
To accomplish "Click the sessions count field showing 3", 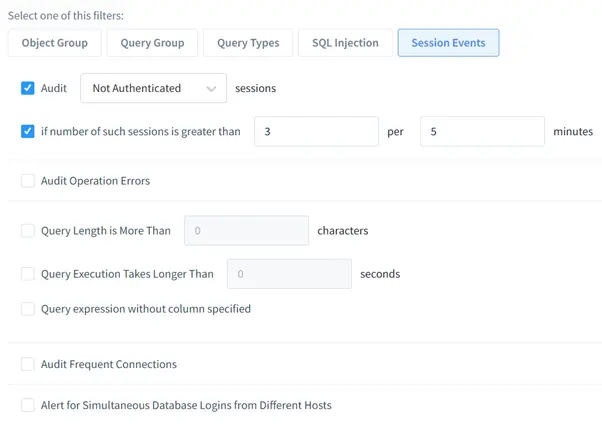I will pyautogui.click(x=316, y=131).
